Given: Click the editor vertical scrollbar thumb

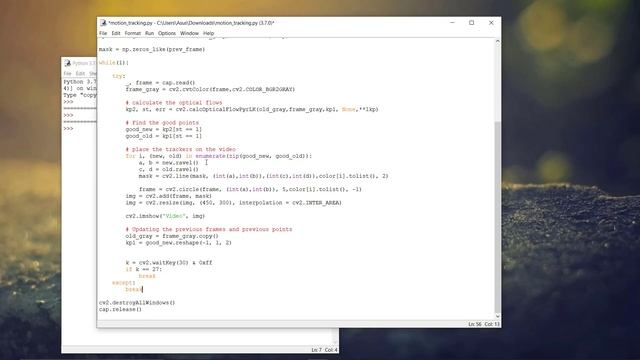Looking at the screenshot, I should pos(497,216).
